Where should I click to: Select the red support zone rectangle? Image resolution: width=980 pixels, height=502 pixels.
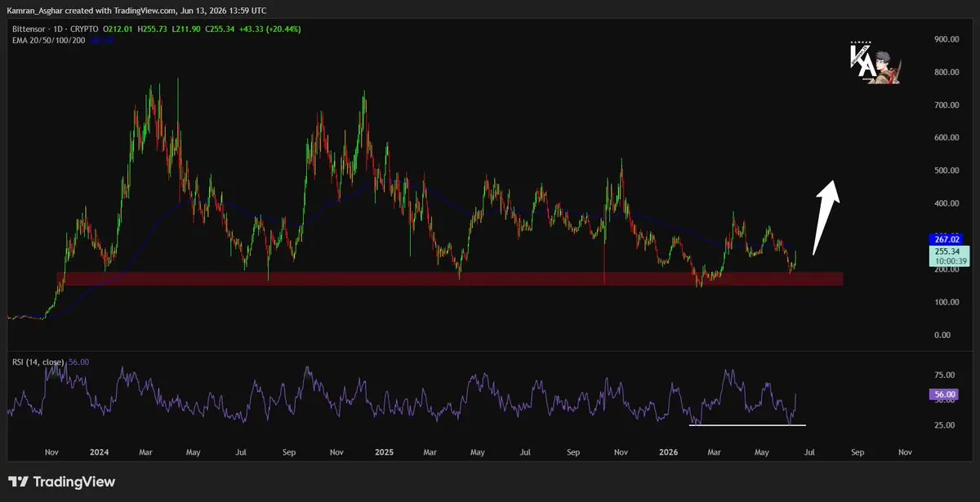click(449, 279)
